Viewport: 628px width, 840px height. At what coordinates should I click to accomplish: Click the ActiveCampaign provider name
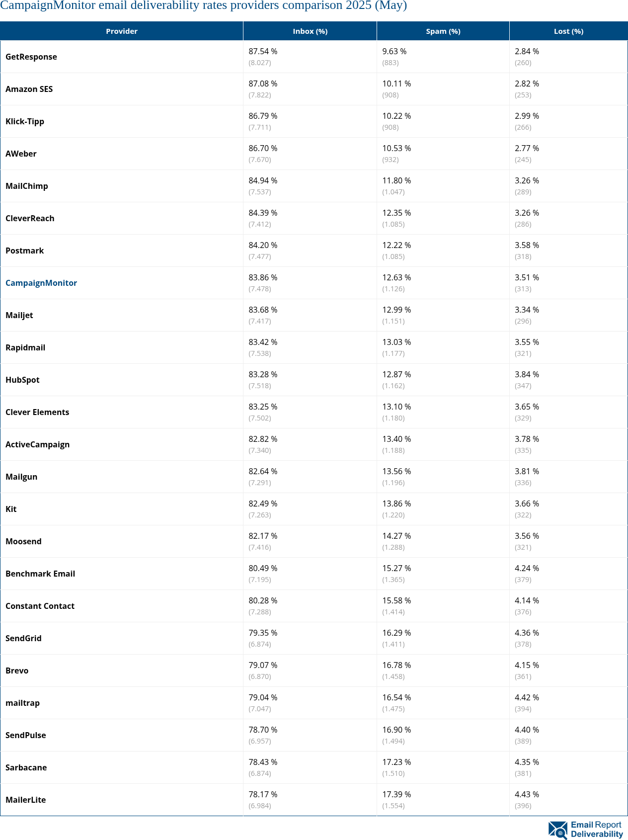click(x=38, y=444)
